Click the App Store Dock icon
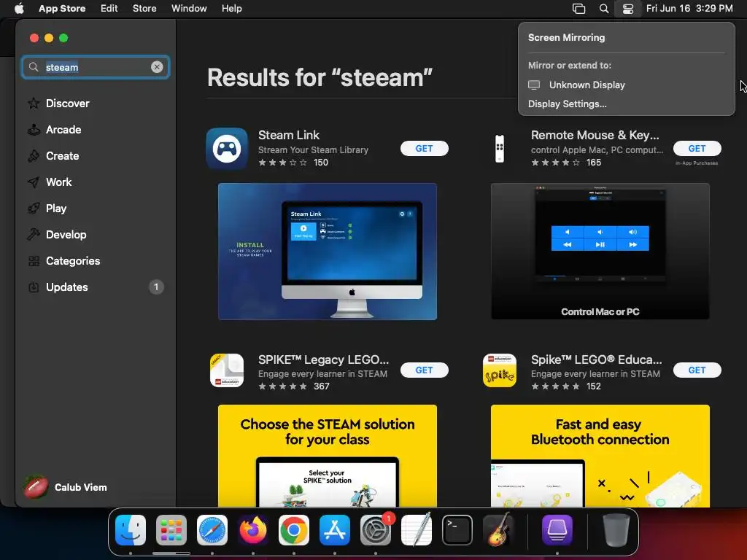 coord(335,530)
